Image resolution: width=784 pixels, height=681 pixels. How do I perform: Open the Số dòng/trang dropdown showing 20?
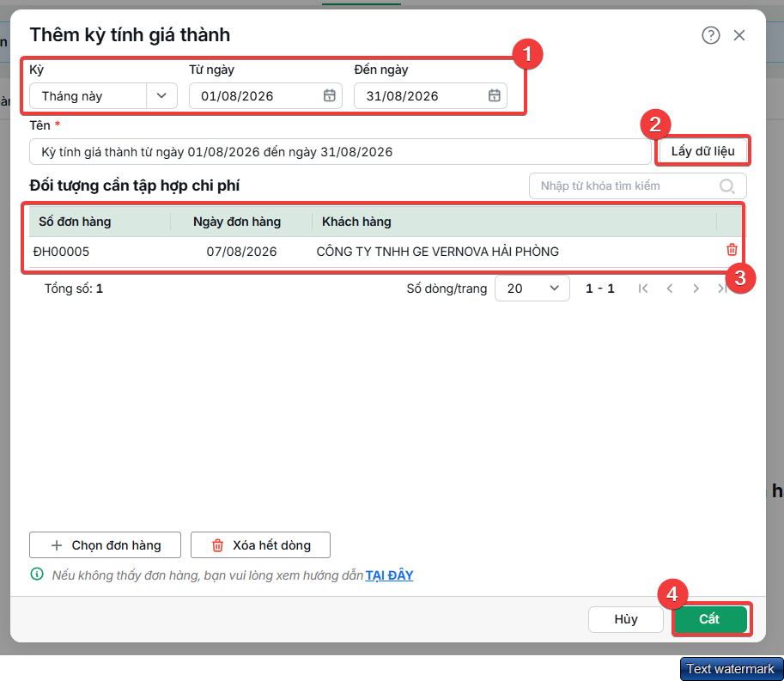click(x=532, y=289)
